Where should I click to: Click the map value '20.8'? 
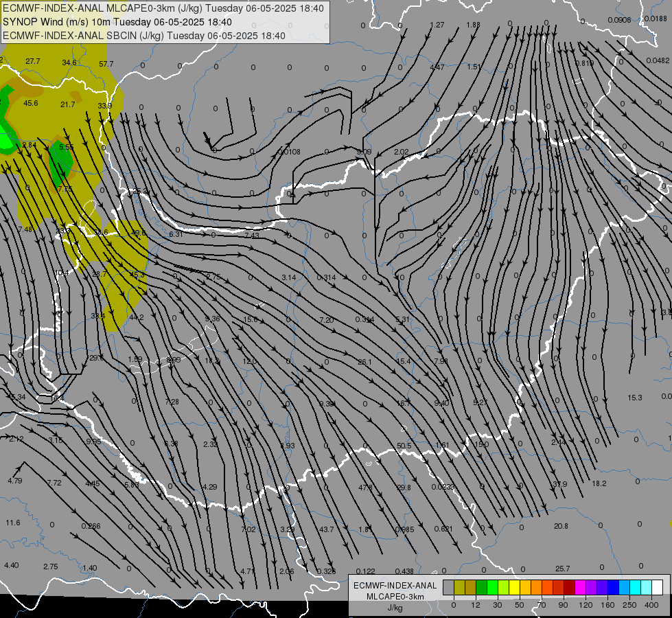[561, 526]
